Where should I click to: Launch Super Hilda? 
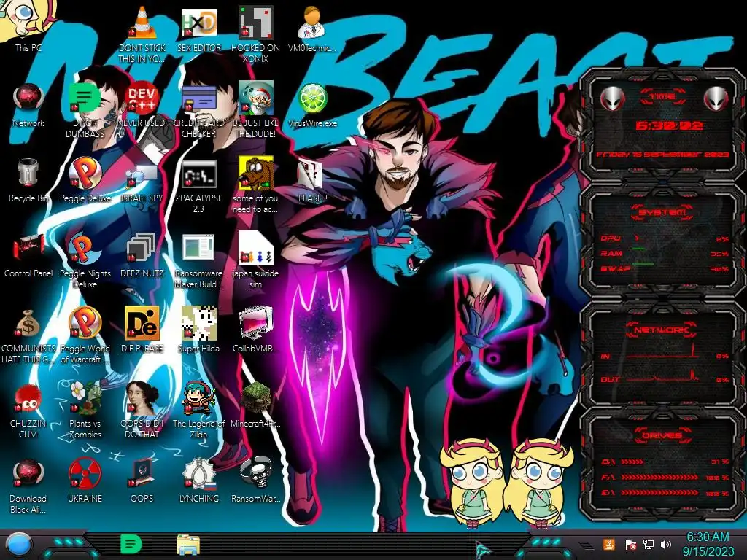[199, 323]
